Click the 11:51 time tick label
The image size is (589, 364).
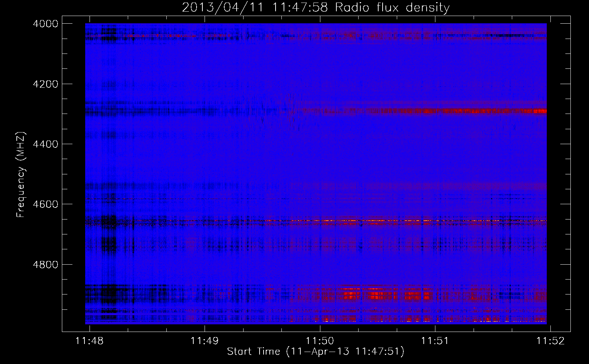435,341
